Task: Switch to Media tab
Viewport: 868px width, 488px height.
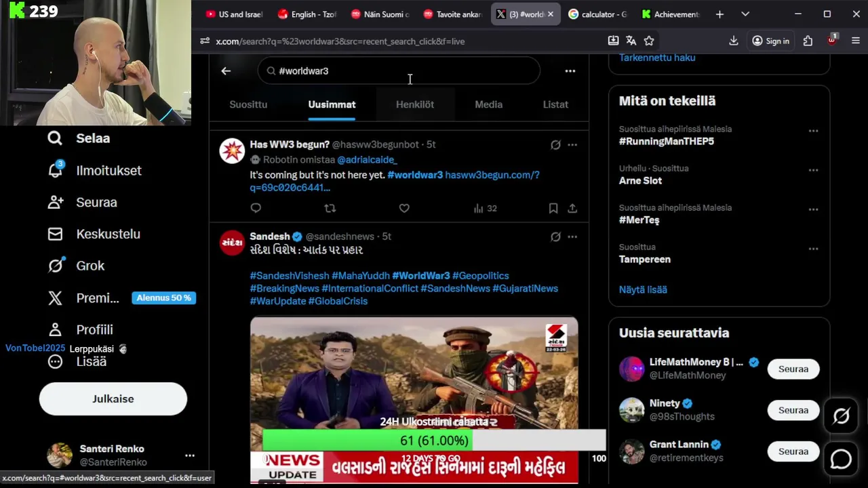Action: [x=489, y=104]
